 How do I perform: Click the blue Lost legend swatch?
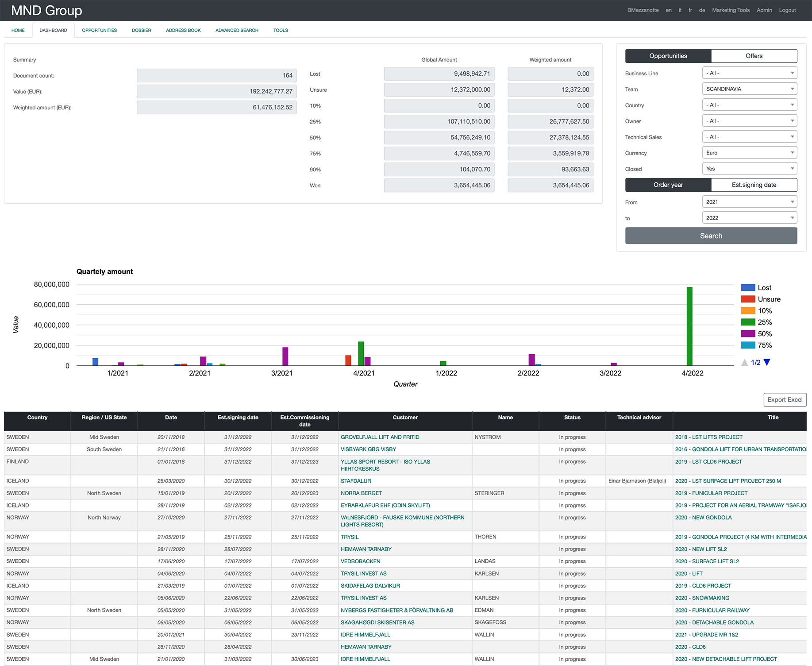pos(748,287)
